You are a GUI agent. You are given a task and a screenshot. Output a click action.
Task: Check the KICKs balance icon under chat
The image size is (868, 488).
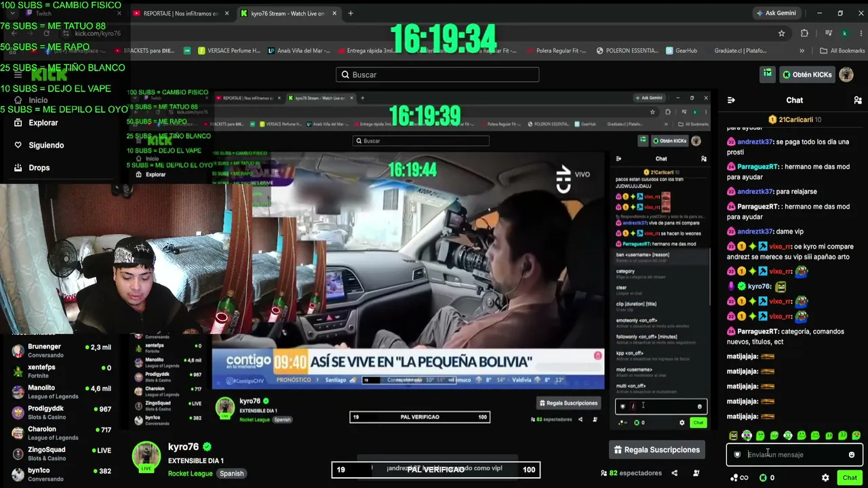(x=763, y=478)
